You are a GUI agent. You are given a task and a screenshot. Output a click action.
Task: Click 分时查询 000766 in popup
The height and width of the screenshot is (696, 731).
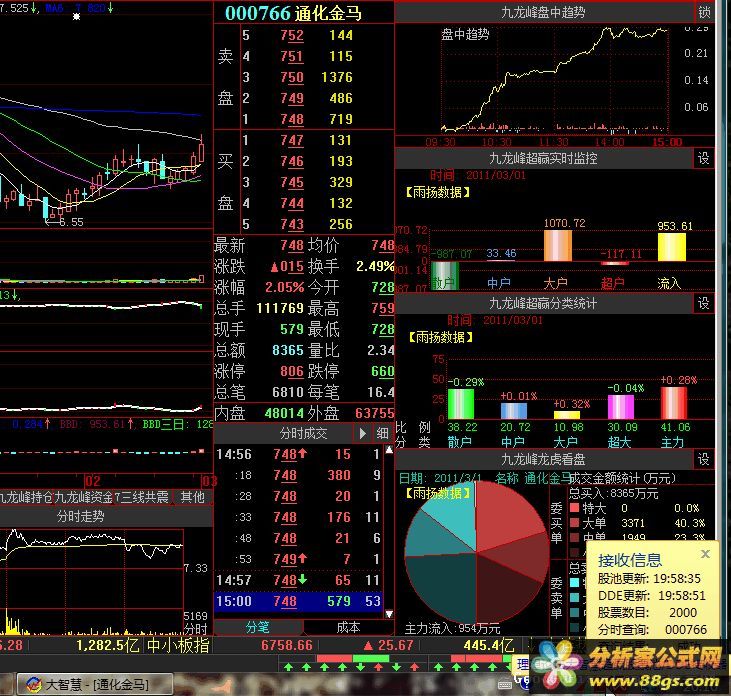[x=652, y=630]
